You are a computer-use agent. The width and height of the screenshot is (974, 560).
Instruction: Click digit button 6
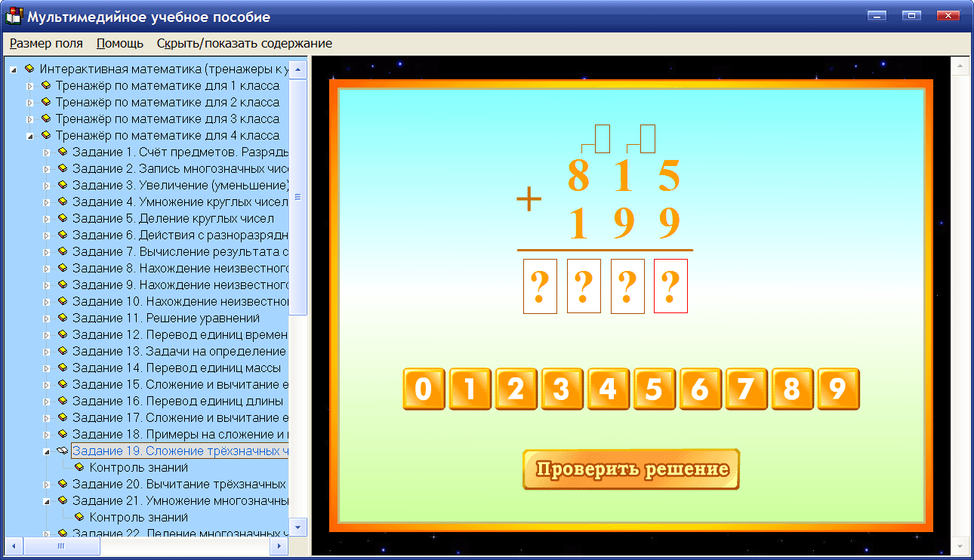(x=700, y=389)
